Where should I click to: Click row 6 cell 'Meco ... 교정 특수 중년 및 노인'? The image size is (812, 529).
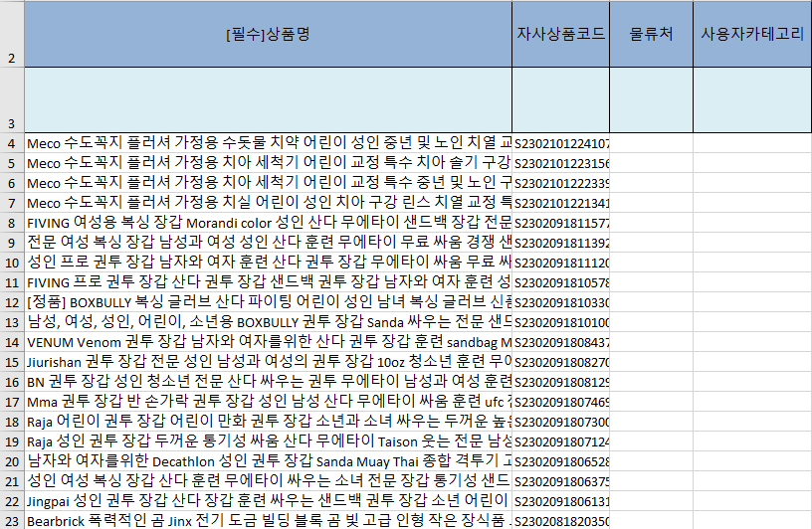(x=269, y=183)
